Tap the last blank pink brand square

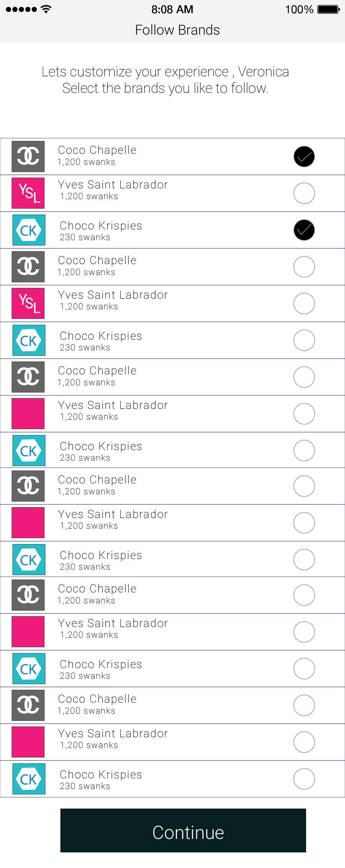click(x=28, y=742)
